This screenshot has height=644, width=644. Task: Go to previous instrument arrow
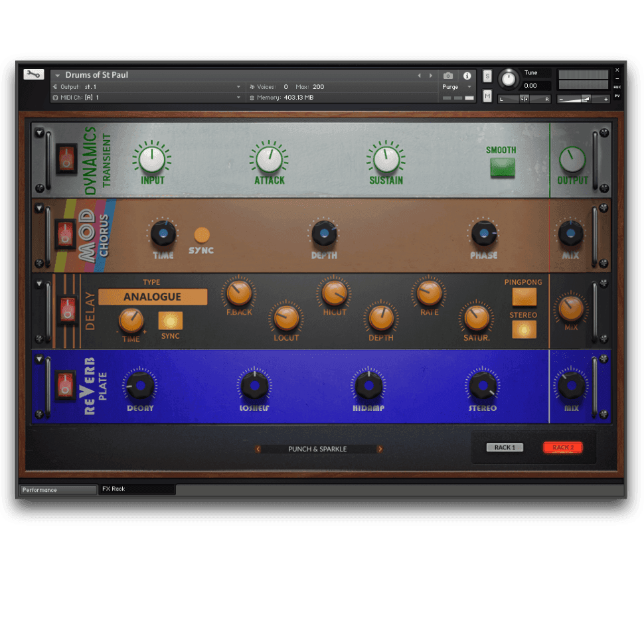point(419,76)
